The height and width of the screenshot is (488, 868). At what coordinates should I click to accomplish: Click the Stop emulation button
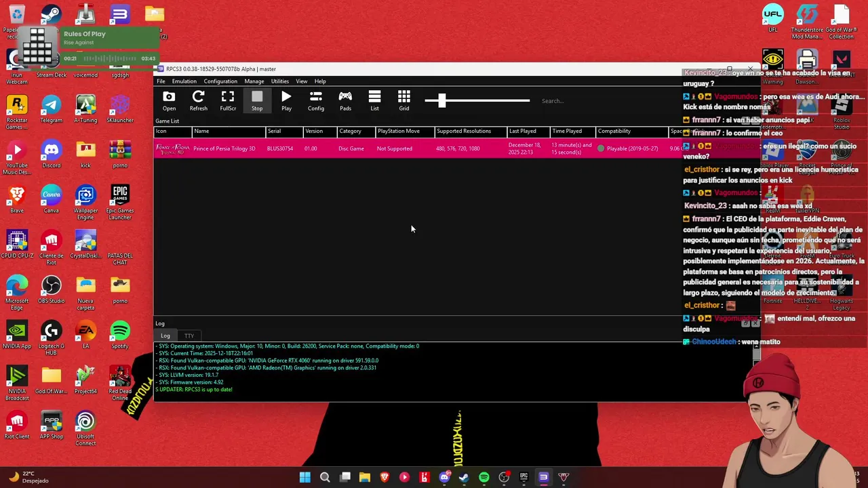257,101
